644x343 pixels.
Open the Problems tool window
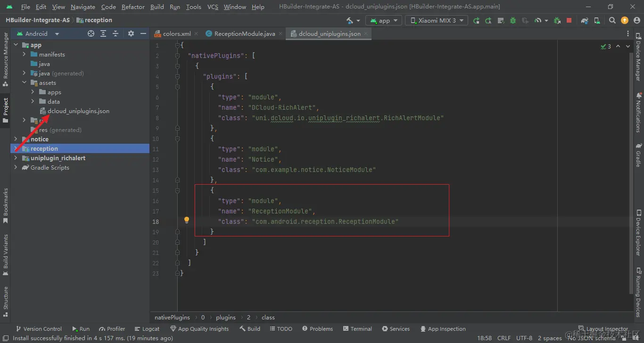(317, 329)
